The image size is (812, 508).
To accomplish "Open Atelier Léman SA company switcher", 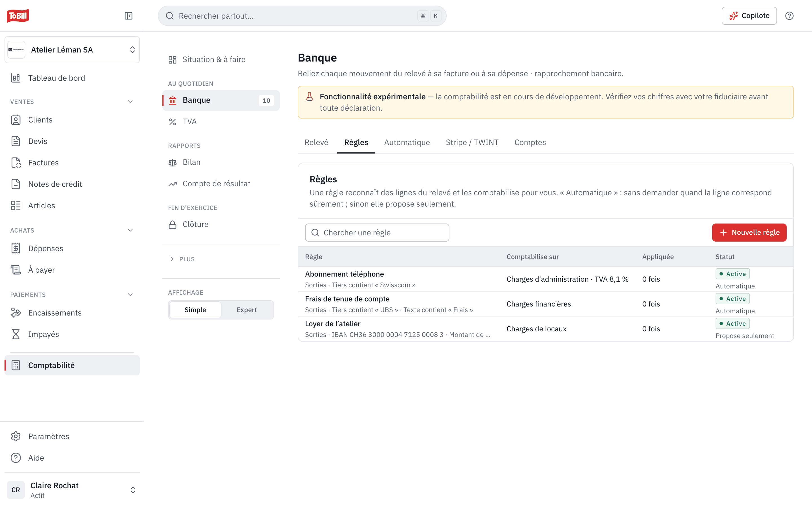I will pyautogui.click(x=72, y=50).
